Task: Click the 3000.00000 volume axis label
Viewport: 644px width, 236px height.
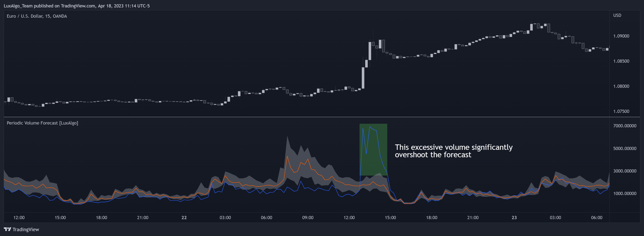Action: [625, 171]
